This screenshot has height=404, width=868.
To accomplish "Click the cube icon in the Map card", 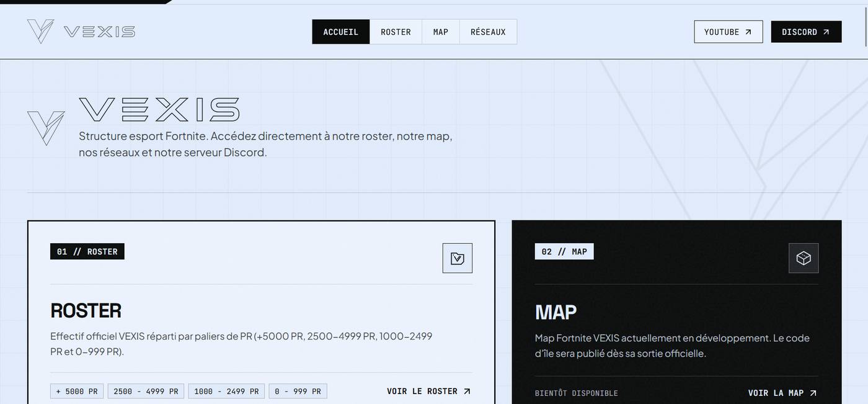I will pos(804,258).
